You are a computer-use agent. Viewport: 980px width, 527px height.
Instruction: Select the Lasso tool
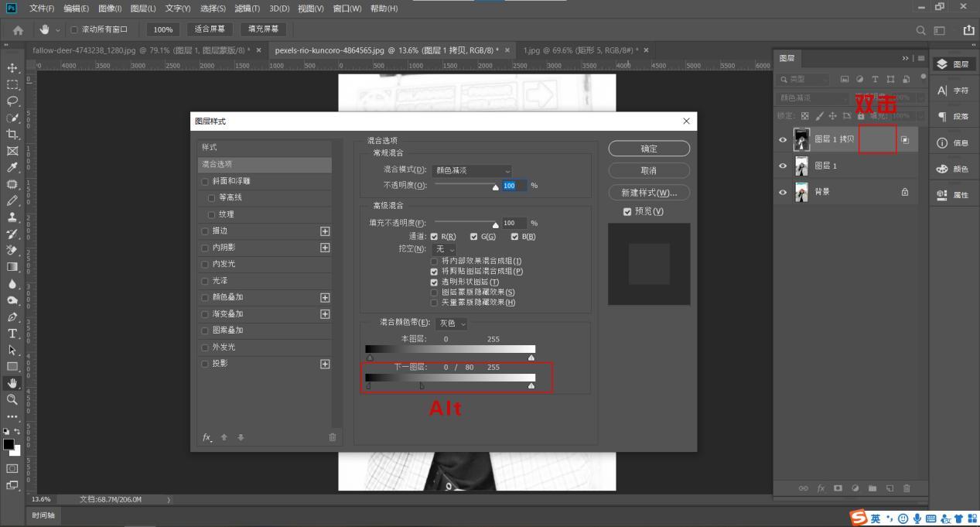click(x=12, y=101)
